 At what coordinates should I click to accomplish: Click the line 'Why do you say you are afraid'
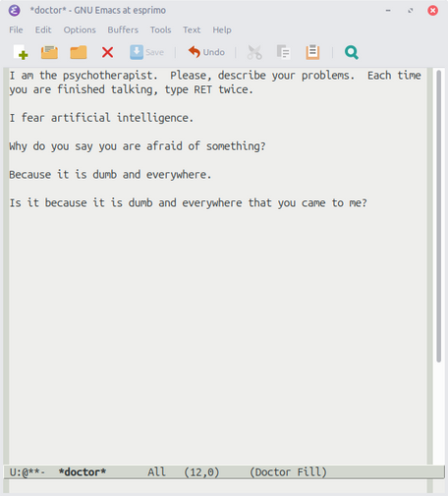(138, 146)
